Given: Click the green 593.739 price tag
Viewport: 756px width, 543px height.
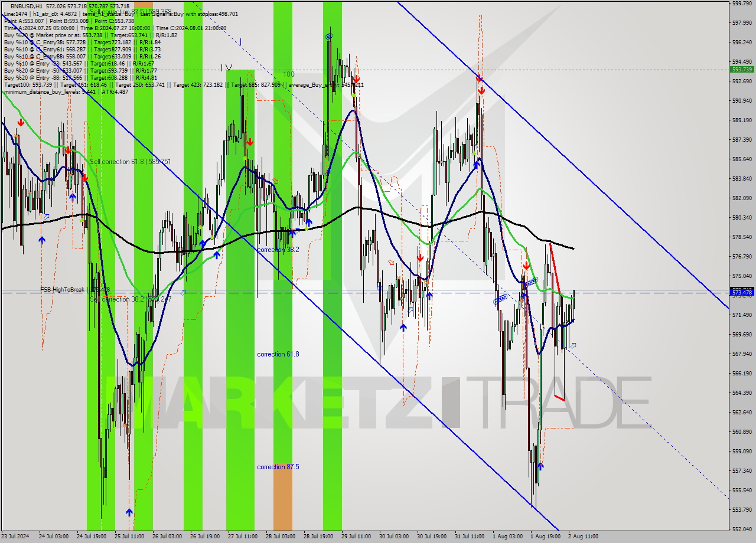Looking at the screenshot, I should tap(742, 69).
